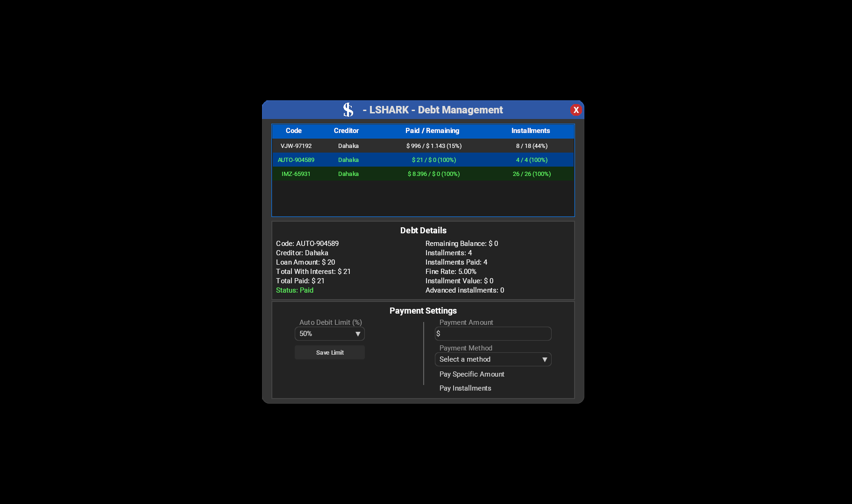This screenshot has width=852, height=504.
Task: Click Dahaka in the VJW-97192 row
Action: pyautogui.click(x=348, y=146)
